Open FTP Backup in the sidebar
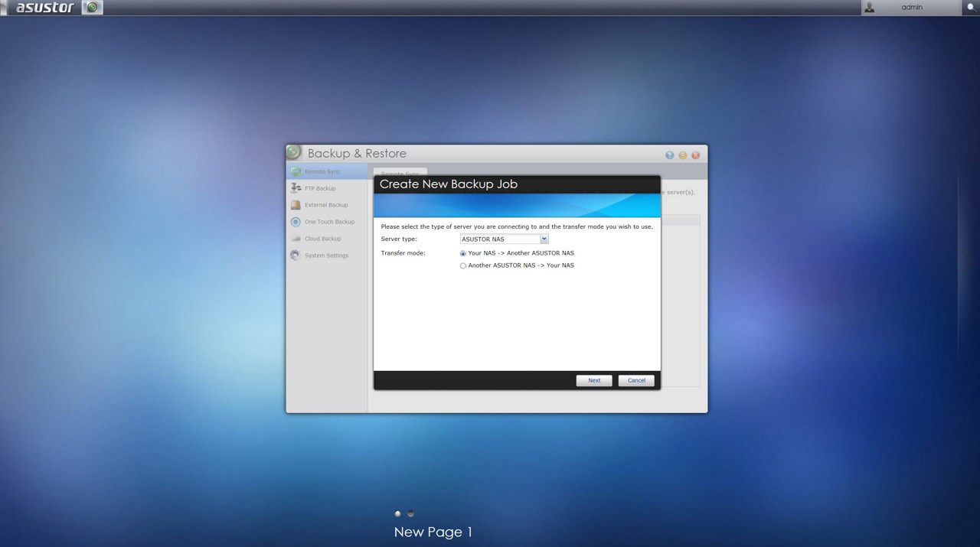Viewport: 980px width, 547px height. click(x=327, y=188)
